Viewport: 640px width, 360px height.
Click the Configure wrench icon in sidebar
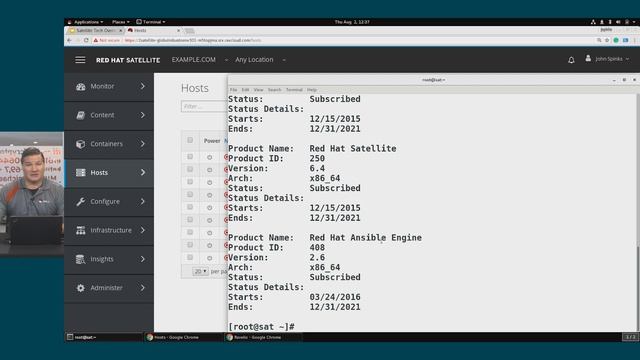click(x=81, y=201)
